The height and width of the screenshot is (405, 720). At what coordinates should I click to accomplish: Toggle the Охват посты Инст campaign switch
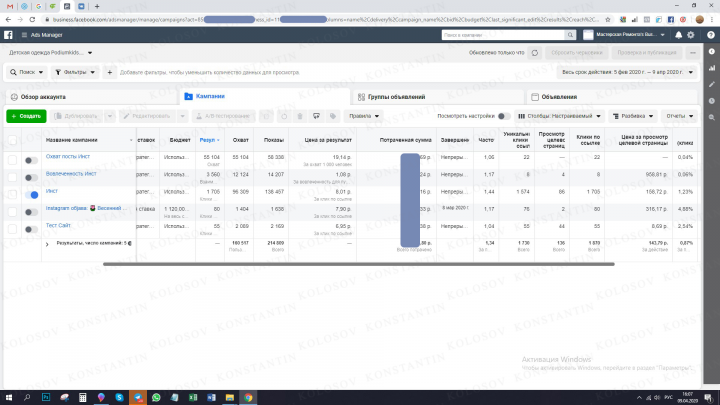(x=31, y=160)
